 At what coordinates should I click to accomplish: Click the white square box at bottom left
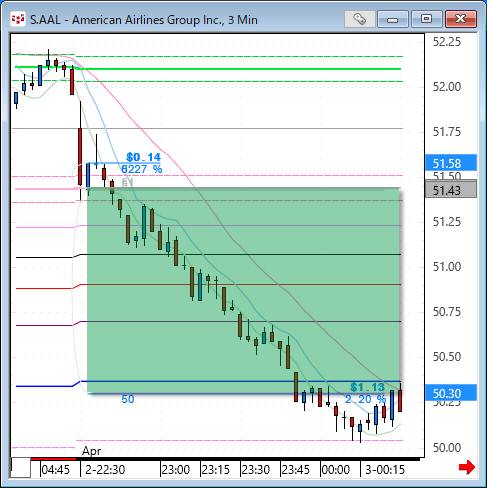[21, 468]
